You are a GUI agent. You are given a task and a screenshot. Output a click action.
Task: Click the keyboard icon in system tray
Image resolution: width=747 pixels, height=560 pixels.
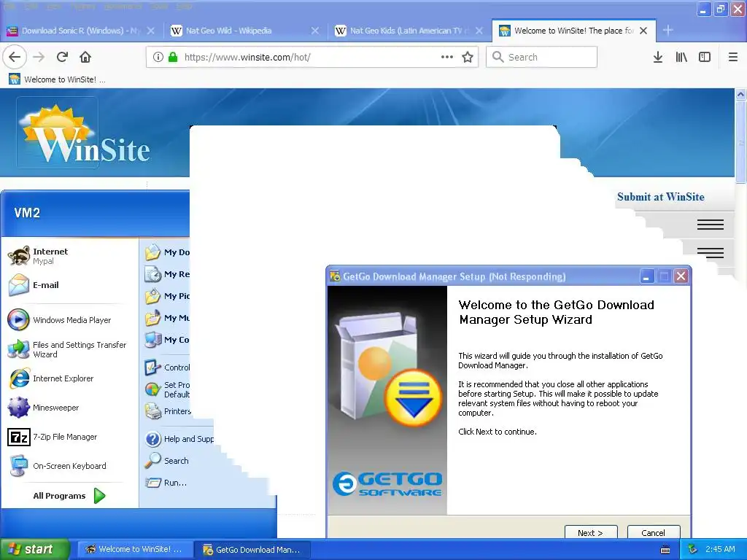665,550
